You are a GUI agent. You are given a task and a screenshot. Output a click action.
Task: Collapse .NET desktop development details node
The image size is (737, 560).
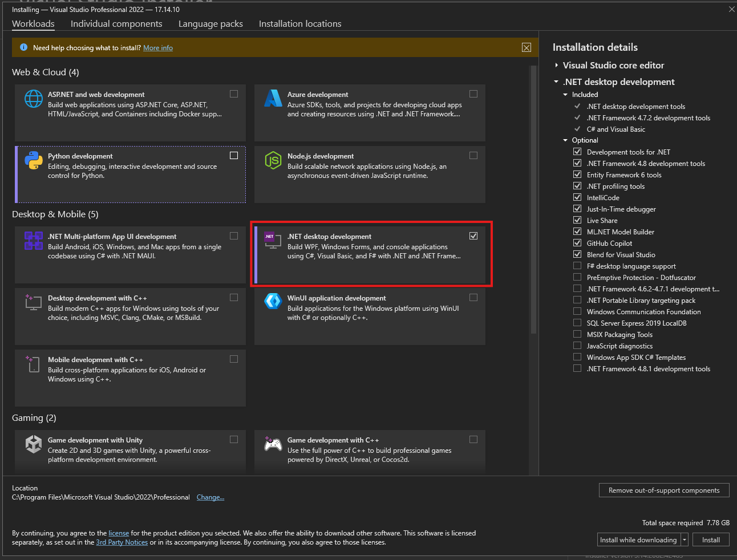[x=556, y=82]
